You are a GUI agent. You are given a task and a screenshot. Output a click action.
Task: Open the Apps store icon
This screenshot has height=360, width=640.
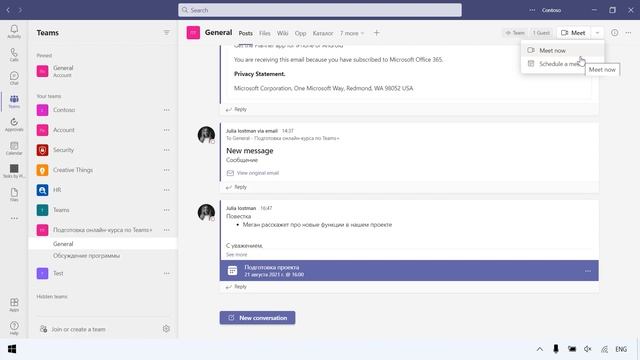tap(14, 304)
